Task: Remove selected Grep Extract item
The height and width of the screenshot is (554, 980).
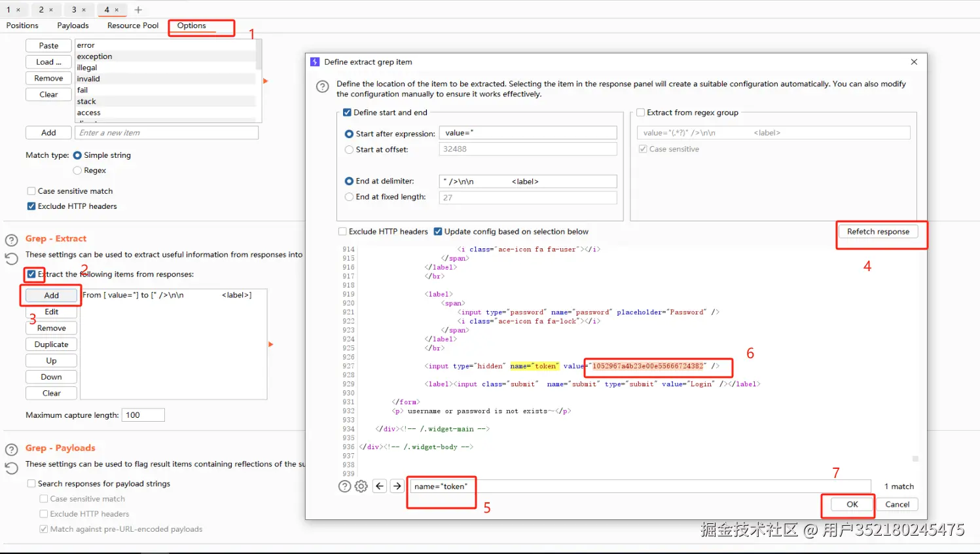Action: [x=51, y=329]
